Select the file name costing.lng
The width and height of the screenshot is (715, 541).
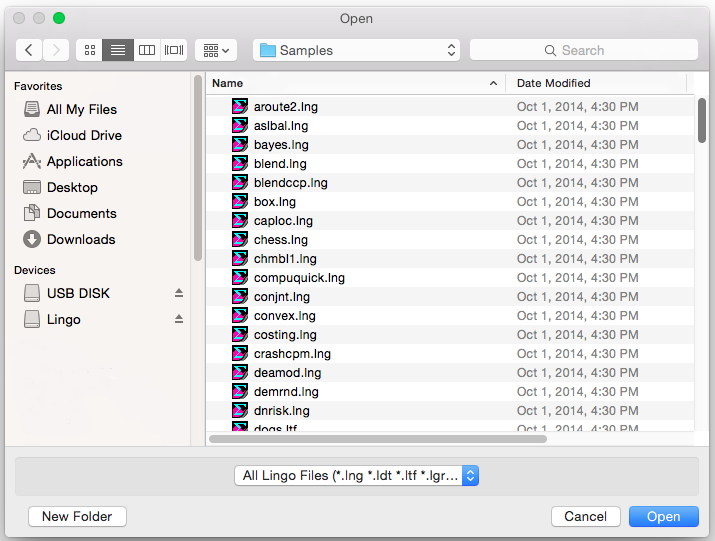(x=285, y=335)
